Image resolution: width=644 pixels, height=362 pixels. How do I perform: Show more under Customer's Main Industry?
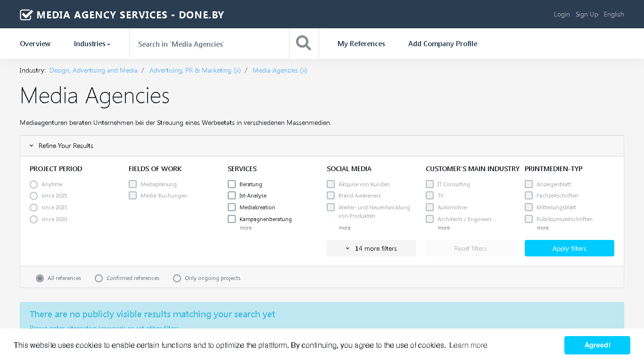pos(444,228)
